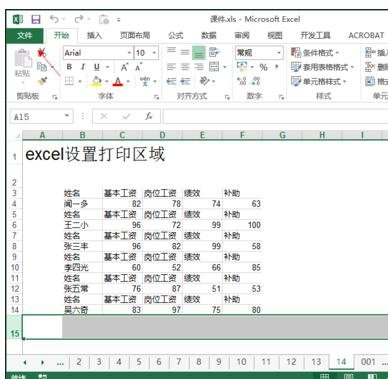388x379 pixels.
Task: Click the Percent style icon
Action: pos(263,67)
